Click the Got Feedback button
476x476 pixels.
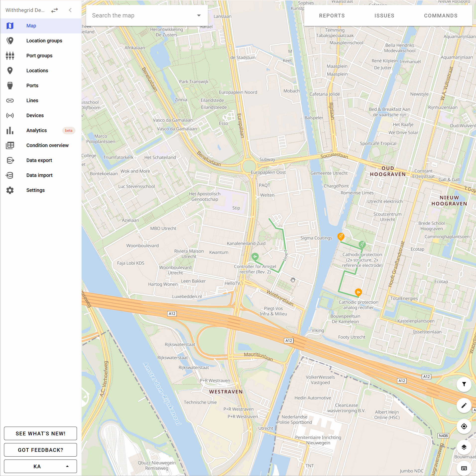[40, 450]
